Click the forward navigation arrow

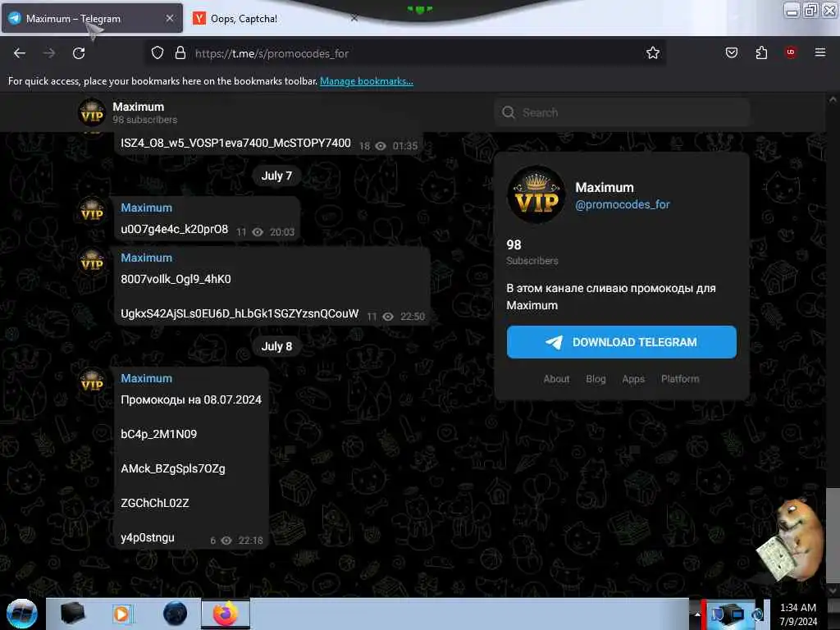point(49,53)
